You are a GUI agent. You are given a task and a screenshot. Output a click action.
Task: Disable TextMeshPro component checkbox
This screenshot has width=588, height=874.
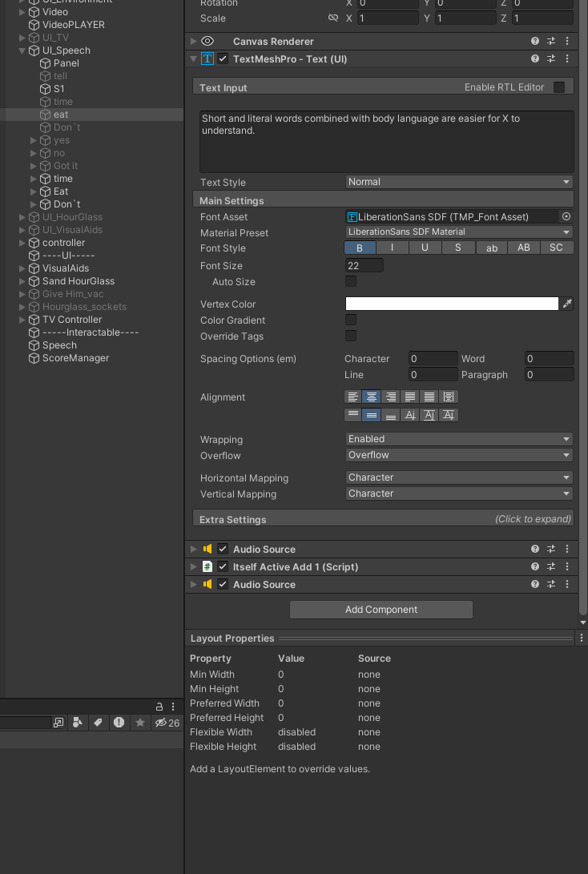click(223, 58)
